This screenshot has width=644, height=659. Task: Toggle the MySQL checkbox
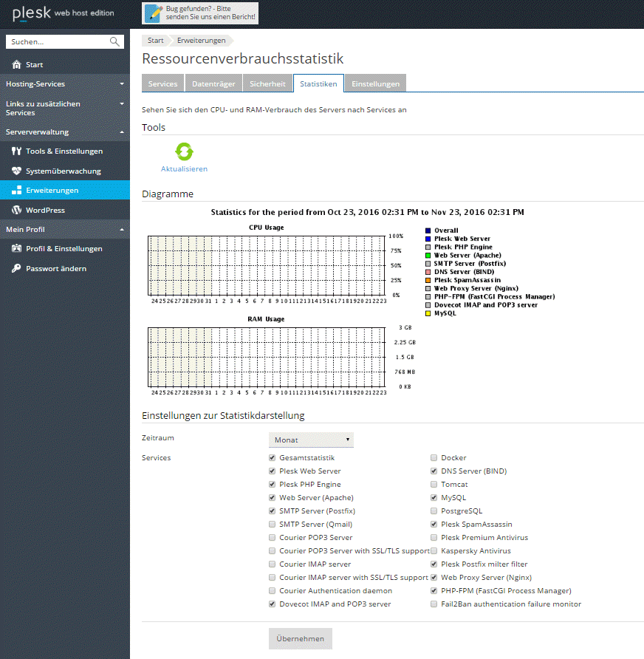[434, 498]
